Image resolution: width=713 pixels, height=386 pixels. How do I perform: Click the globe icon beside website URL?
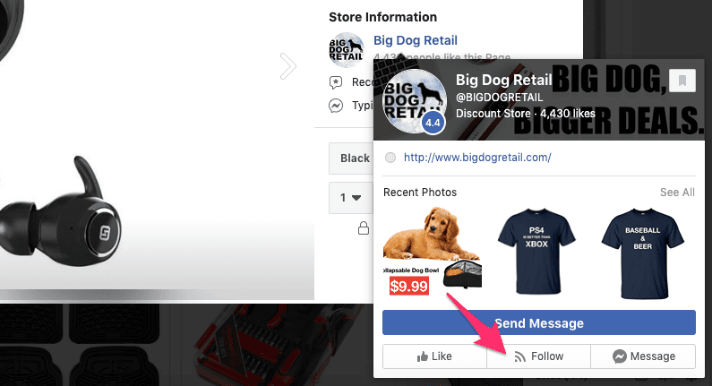coord(390,157)
